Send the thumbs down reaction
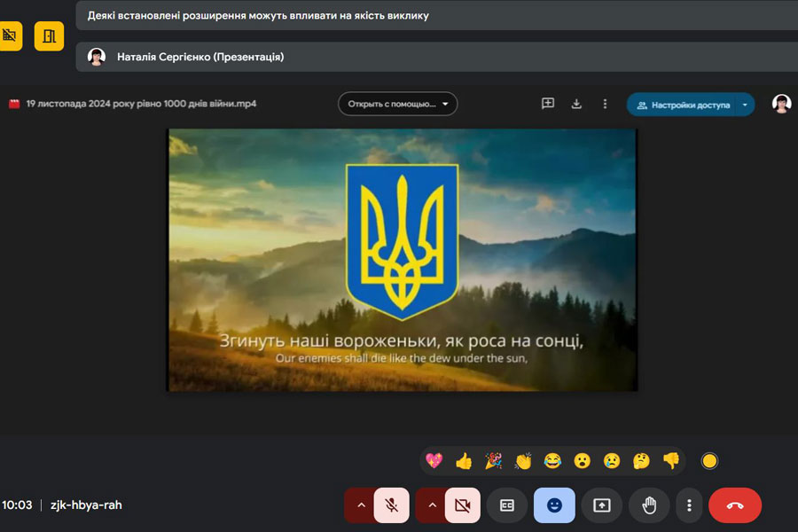The height and width of the screenshot is (532, 798). tap(671, 461)
